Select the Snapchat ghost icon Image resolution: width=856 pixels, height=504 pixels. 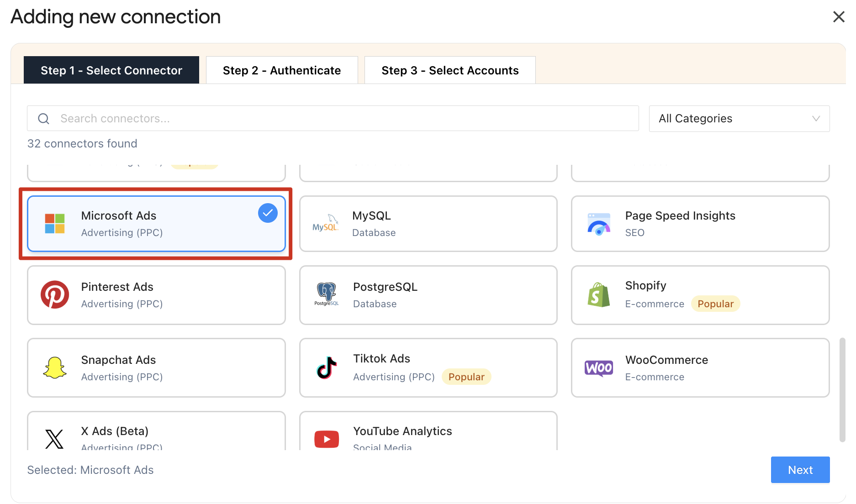pyautogui.click(x=55, y=368)
